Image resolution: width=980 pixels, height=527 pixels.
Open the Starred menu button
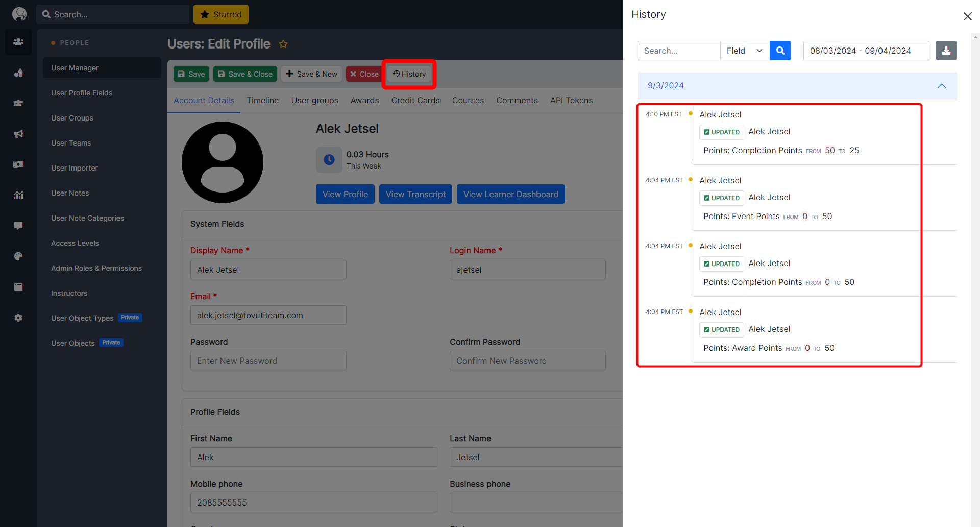click(x=221, y=14)
